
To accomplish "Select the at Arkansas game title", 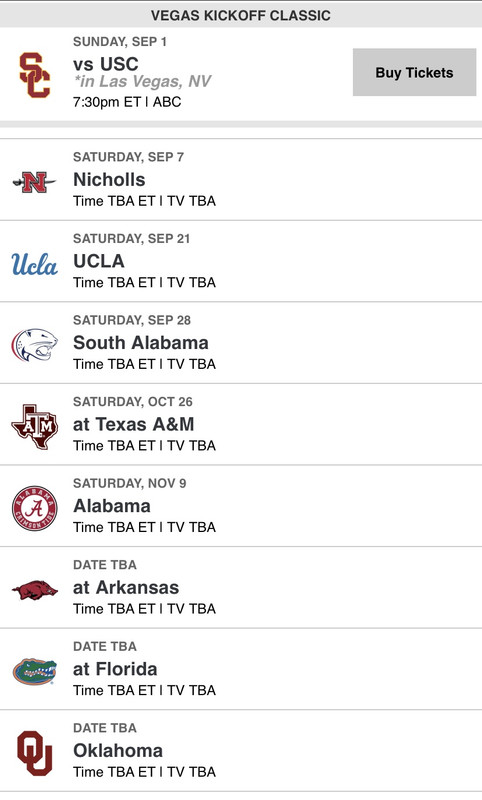I will pos(126,588).
